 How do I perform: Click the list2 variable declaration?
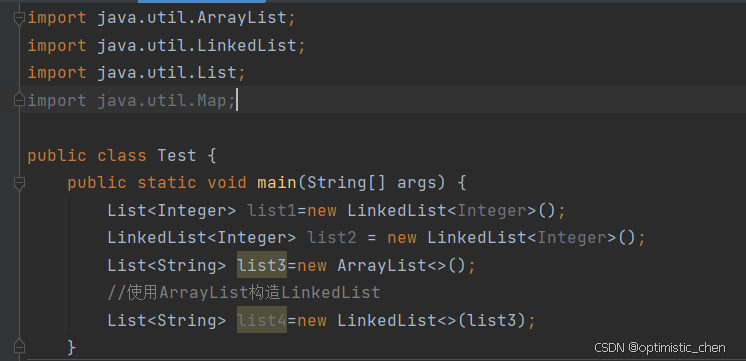pyautogui.click(x=332, y=237)
